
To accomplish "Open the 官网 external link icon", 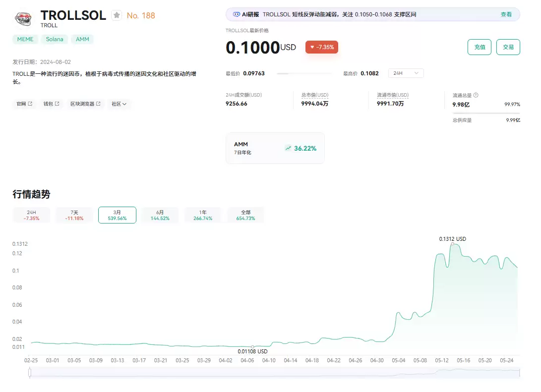I will tap(30, 104).
